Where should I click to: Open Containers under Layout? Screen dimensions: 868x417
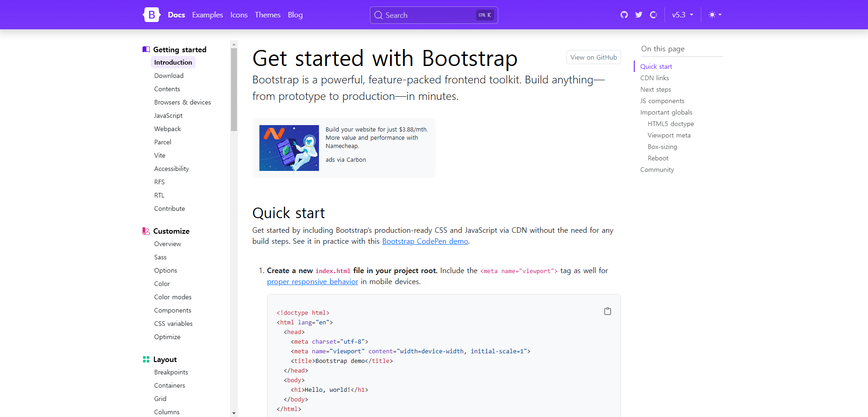tap(170, 385)
